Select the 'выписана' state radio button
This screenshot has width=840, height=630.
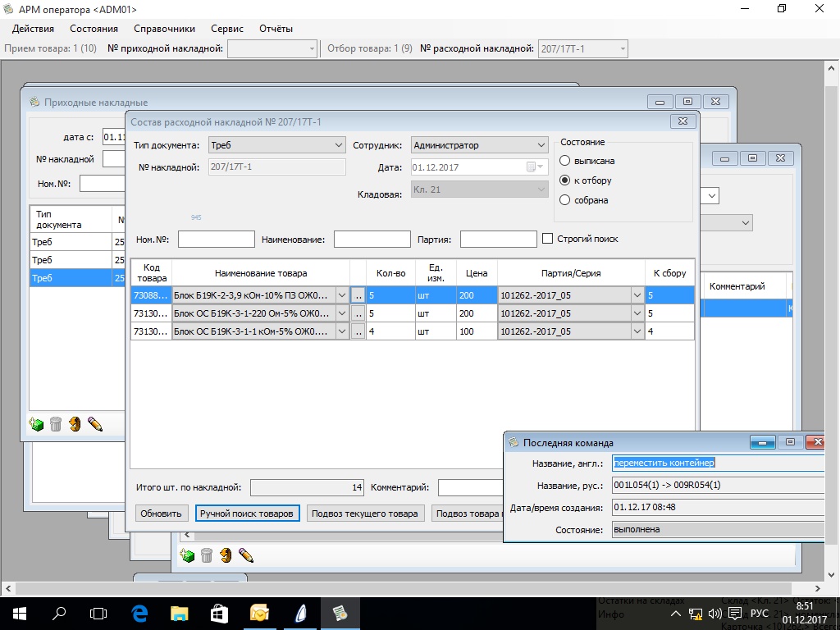(x=564, y=161)
